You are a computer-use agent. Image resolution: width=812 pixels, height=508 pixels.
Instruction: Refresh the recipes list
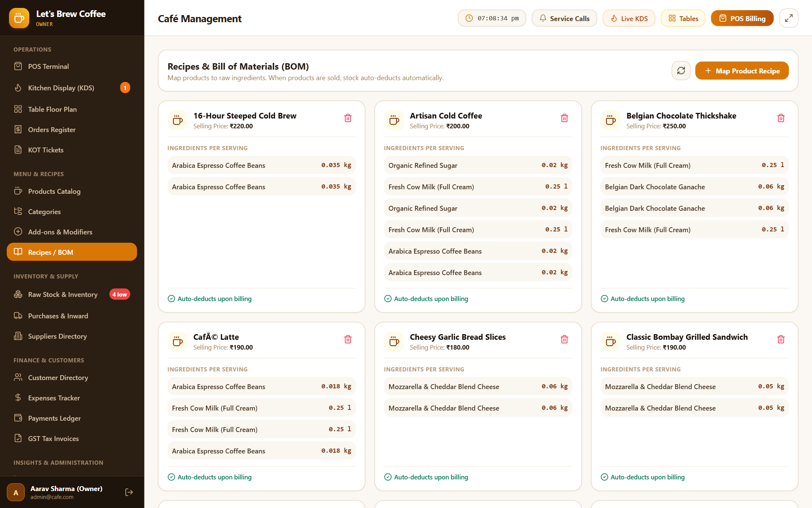click(x=681, y=71)
